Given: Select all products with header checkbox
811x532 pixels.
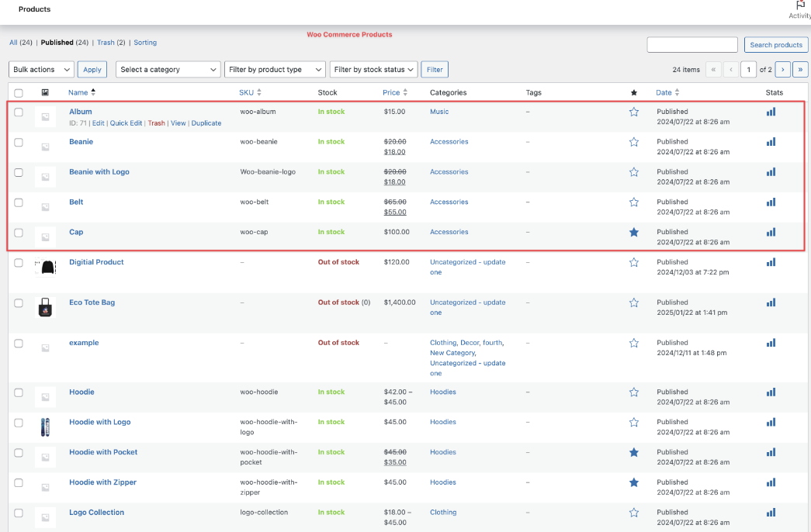Looking at the screenshot, I should [x=19, y=93].
